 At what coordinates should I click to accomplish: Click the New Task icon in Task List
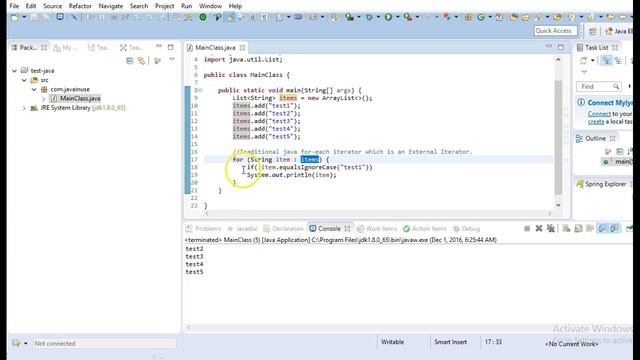pyautogui.click(x=584, y=61)
